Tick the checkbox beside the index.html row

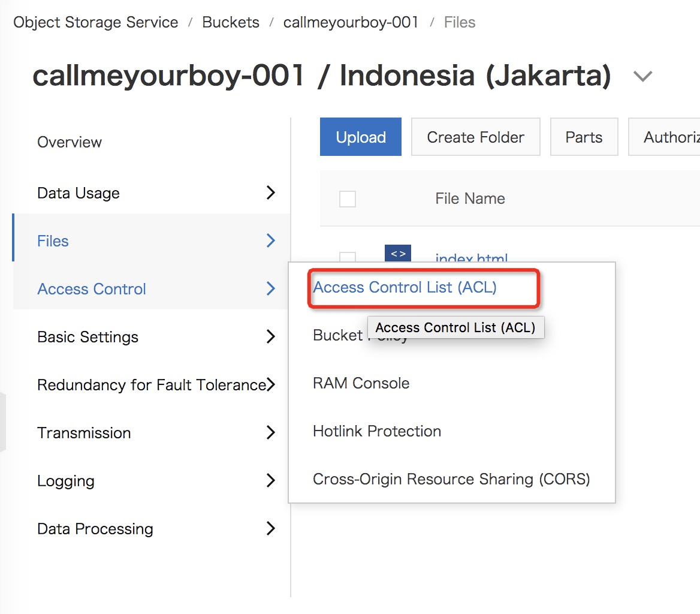pos(348,257)
